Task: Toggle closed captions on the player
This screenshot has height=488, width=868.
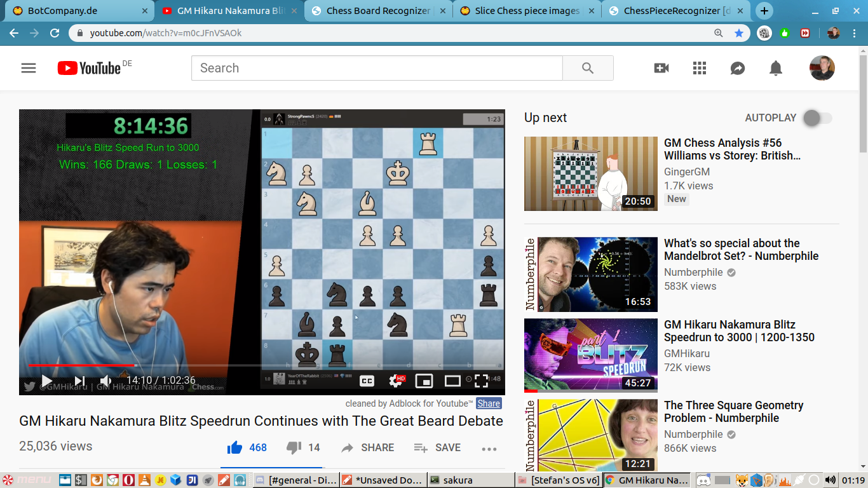Action: (x=367, y=381)
